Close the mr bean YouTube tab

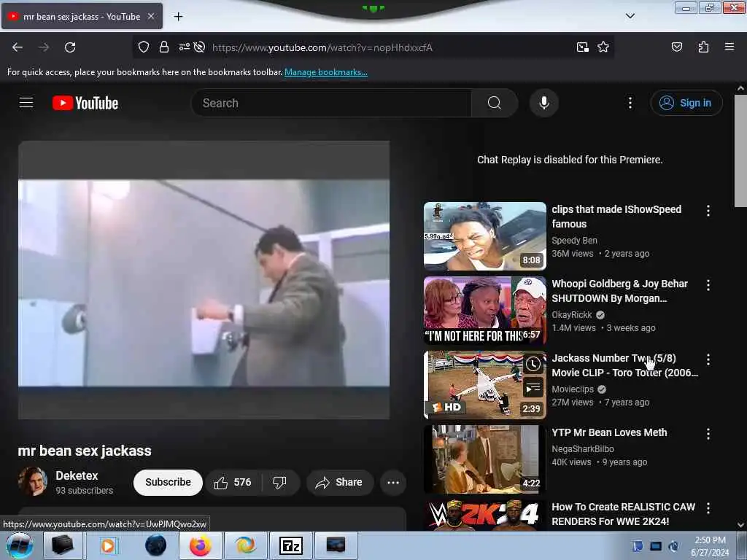point(150,16)
